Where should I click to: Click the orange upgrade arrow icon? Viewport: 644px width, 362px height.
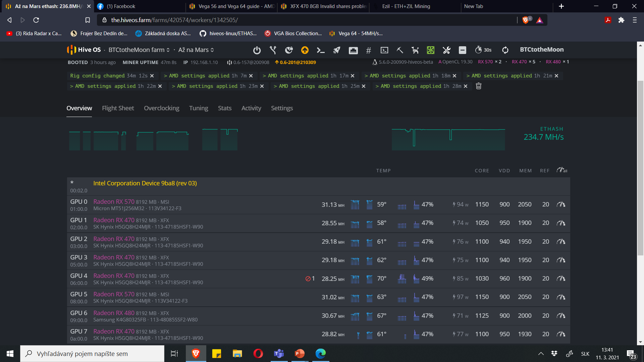click(305, 50)
